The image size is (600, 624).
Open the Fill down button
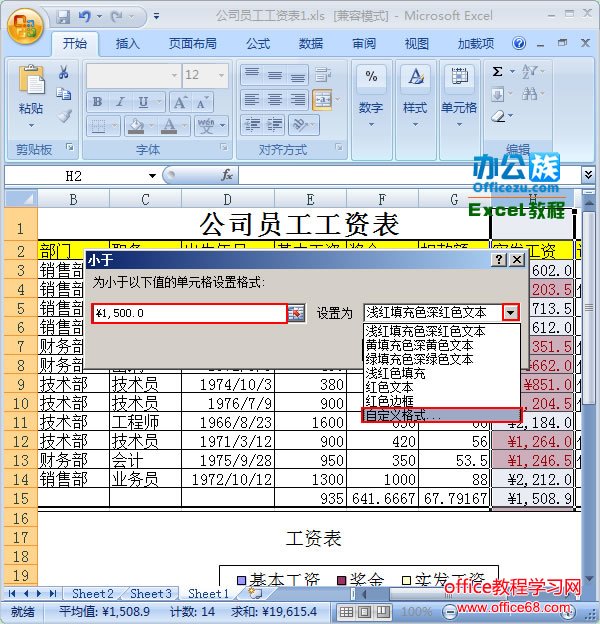pyautogui.click(x=497, y=94)
